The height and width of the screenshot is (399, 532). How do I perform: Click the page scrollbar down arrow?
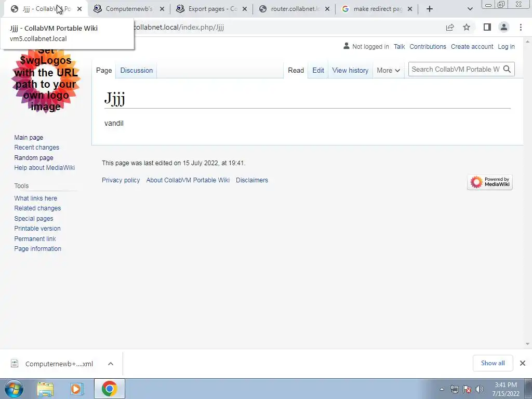pos(527,344)
